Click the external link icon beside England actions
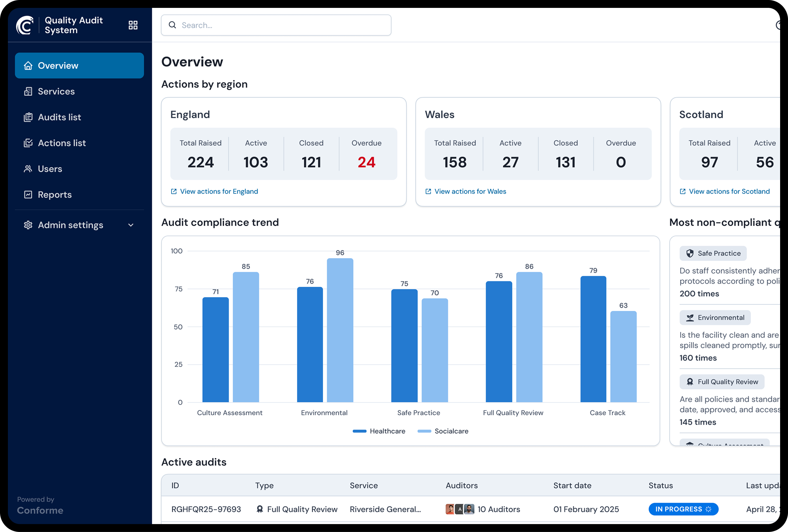The image size is (788, 532). (x=174, y=192)
